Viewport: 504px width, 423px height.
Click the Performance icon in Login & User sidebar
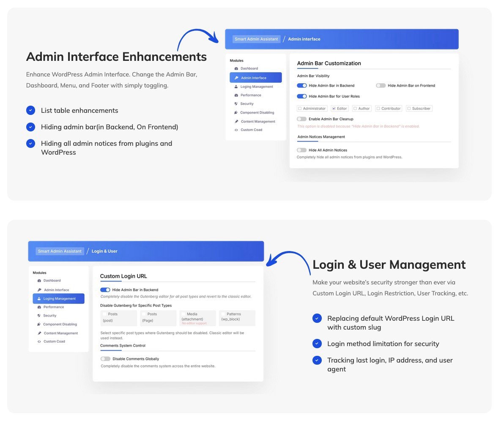point(39,307)
